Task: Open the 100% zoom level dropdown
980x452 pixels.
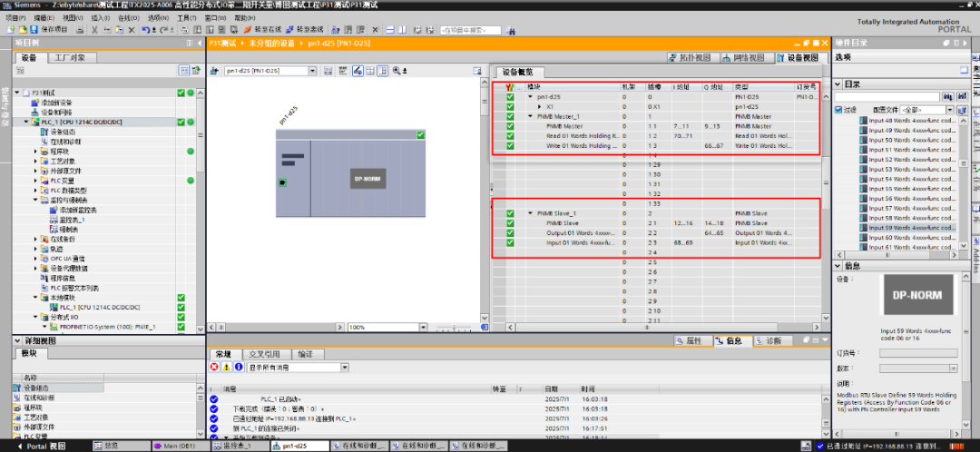Action: pos(424,327)
